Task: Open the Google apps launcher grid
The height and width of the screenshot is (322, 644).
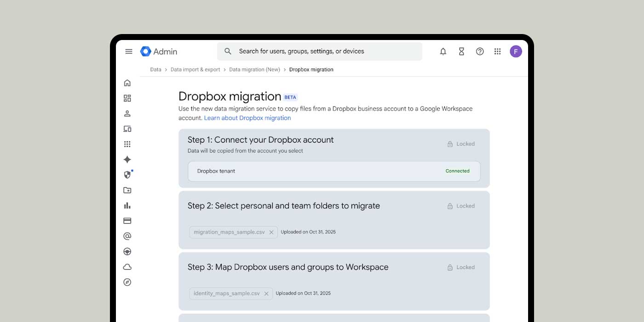Action: pyautogui.click(x=497, y=51)
